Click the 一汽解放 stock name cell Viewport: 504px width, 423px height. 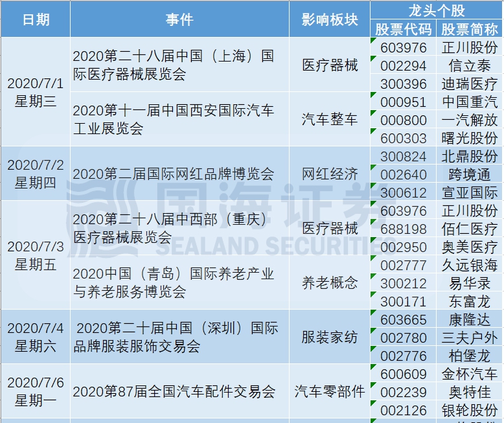click(x=470, y=120)
